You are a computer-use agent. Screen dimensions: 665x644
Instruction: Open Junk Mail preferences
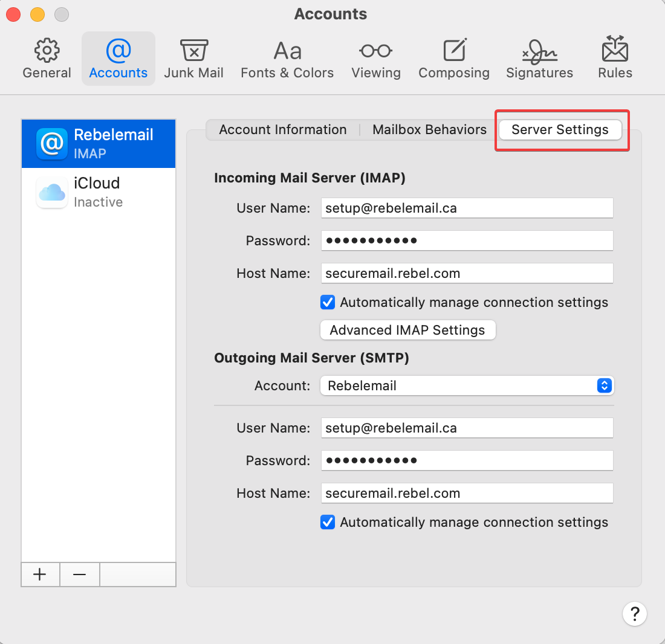194,59
